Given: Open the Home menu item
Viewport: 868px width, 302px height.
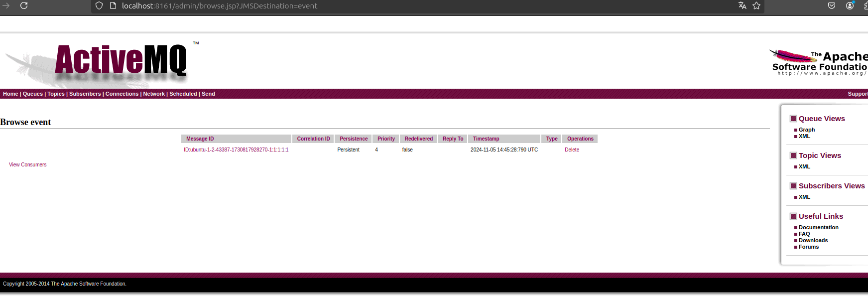Looking at the screenshot, I should pyautogui.click(x=10, y=94).
